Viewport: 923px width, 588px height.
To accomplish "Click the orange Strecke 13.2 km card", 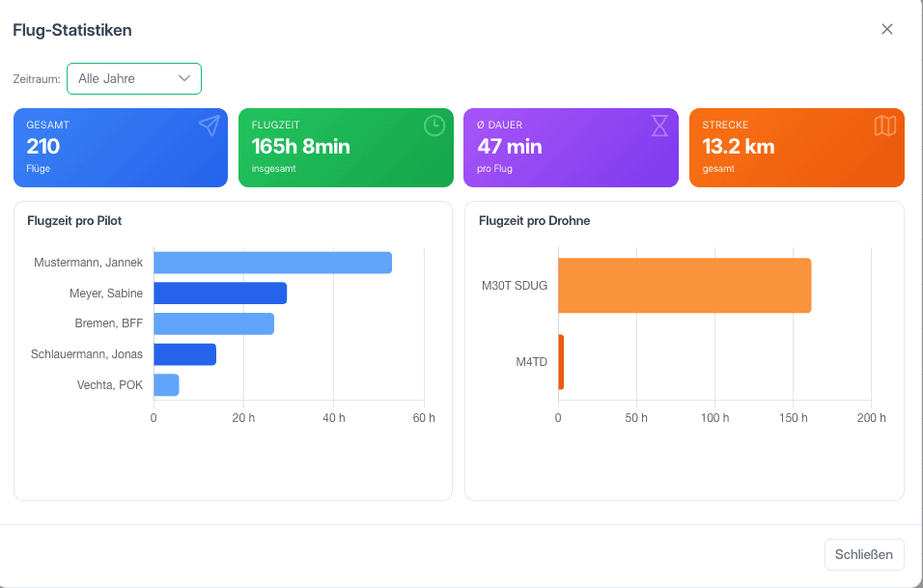I will click(x=797, y=148).
